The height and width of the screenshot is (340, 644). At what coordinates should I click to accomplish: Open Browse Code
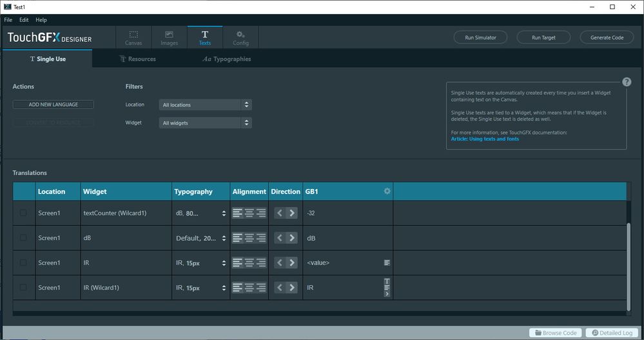click(556, 333)
